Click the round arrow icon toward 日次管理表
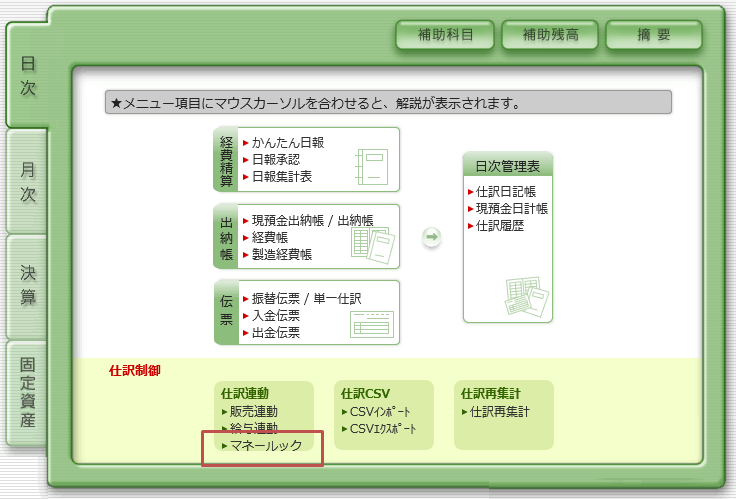The width and height of the screenshot is (736, 499). [431, 237]
